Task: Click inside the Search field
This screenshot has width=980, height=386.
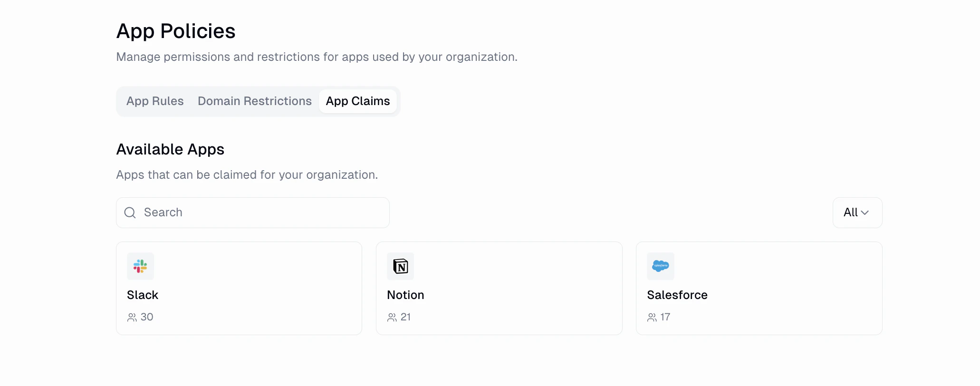Action: tap(252, 212)
